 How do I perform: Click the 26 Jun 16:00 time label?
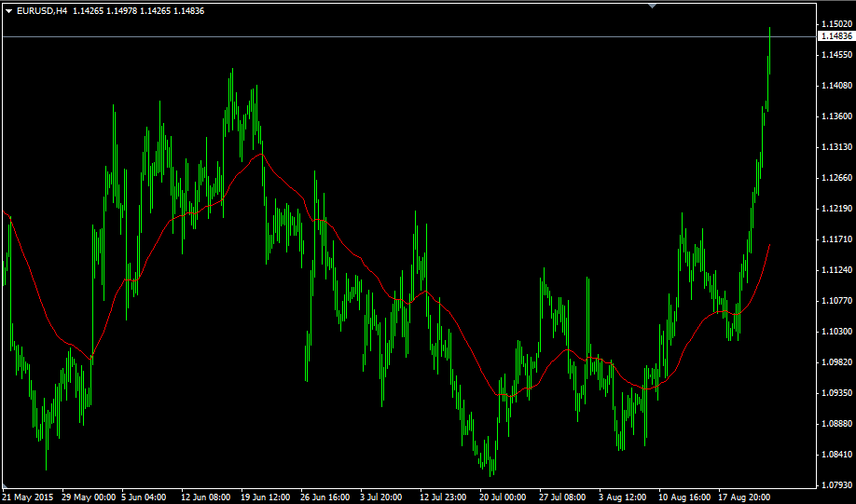[x=324, y=497]
